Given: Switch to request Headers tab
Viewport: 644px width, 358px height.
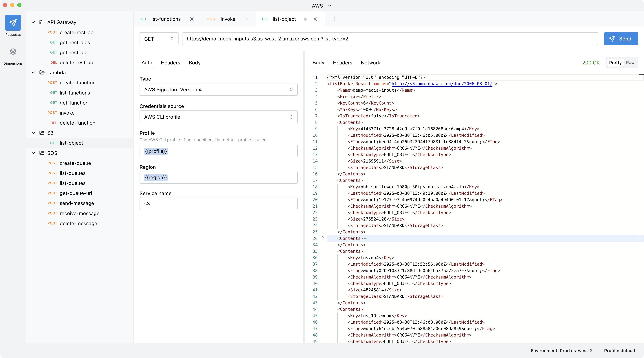Looking at the screenshot, I should (x=170, y=63).
